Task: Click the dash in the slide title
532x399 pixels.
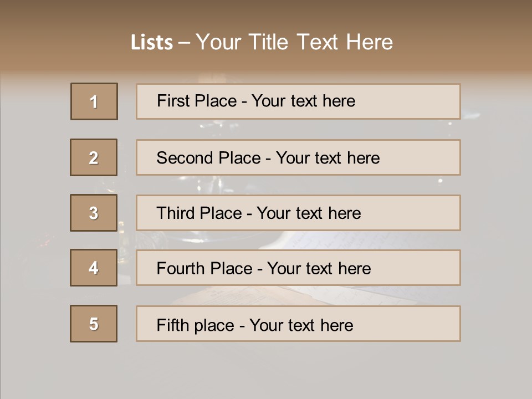Action: (184, 43)
